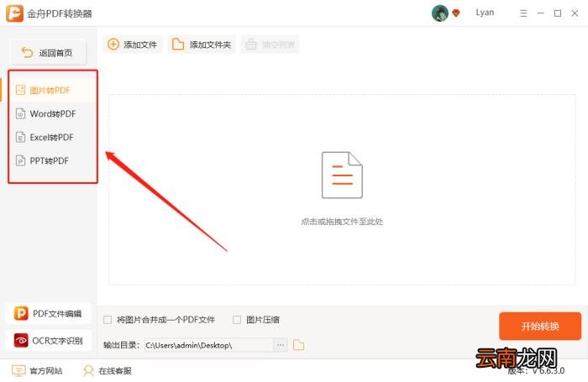Open OCR文字识别 tool
Image resolution: width=588 pixels, height=382 pixels.
pyautogui.click(x=48, y=340)
